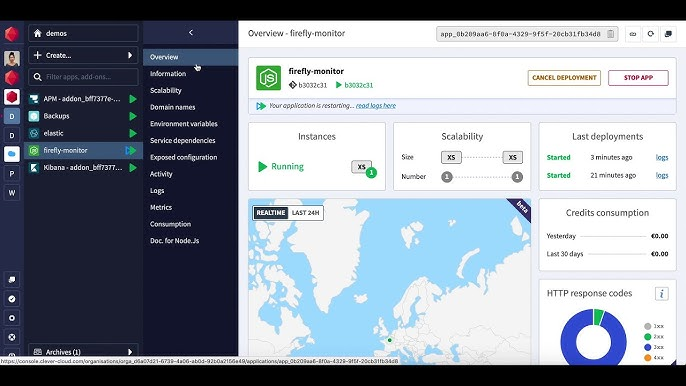The height and width of the screenshot is (386, 686).
Task: Expand the Archives (1) section
Action: pos(83,352)
